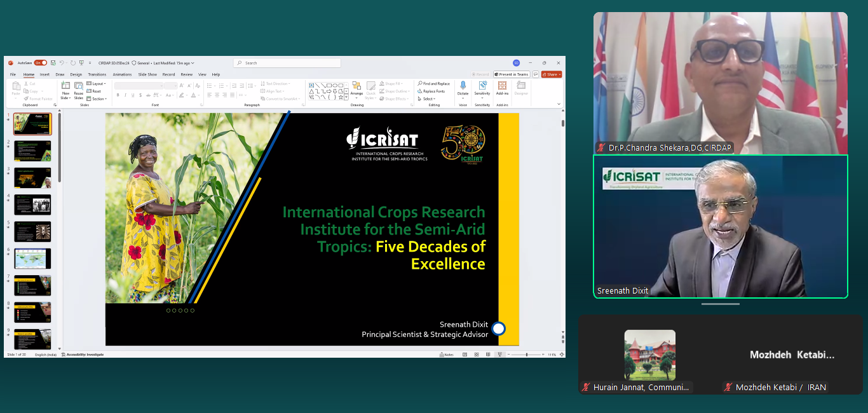Collapse the ribbon using the chevron
The width and height of the screenshot is (868, 413).
coord(559,104)
